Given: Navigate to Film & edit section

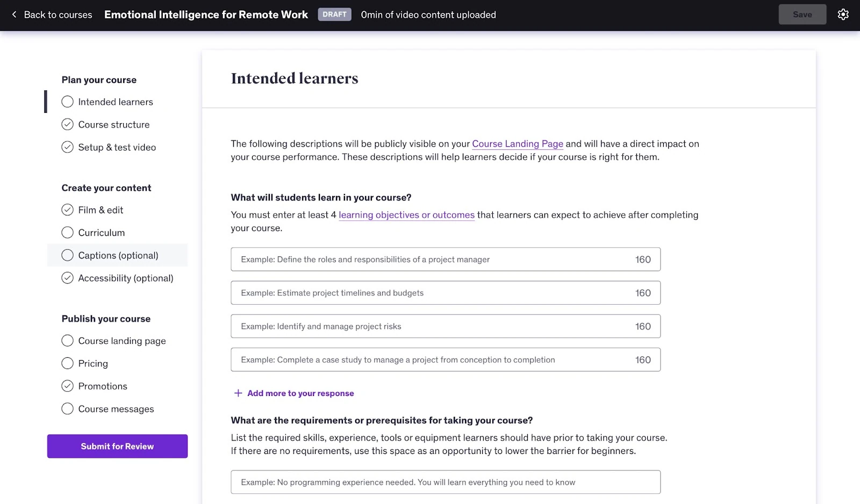Looking at the screenshot, I should [x=101, y=210].
